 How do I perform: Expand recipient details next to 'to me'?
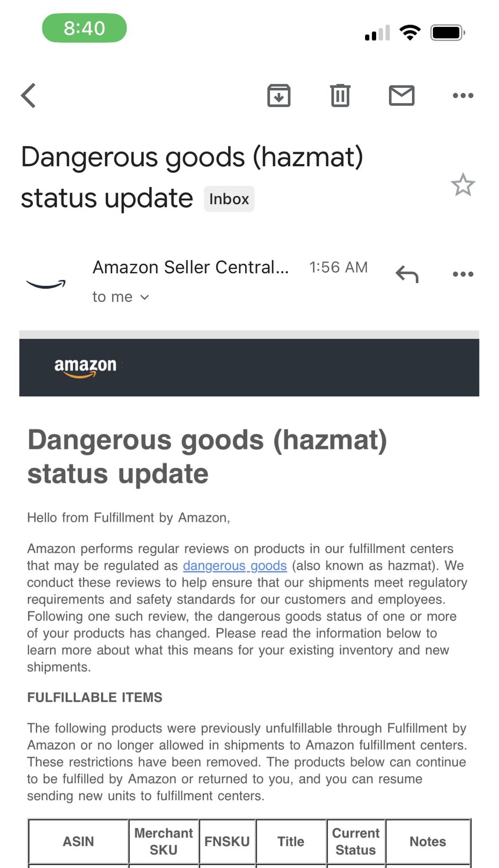(x=145, y=297)
